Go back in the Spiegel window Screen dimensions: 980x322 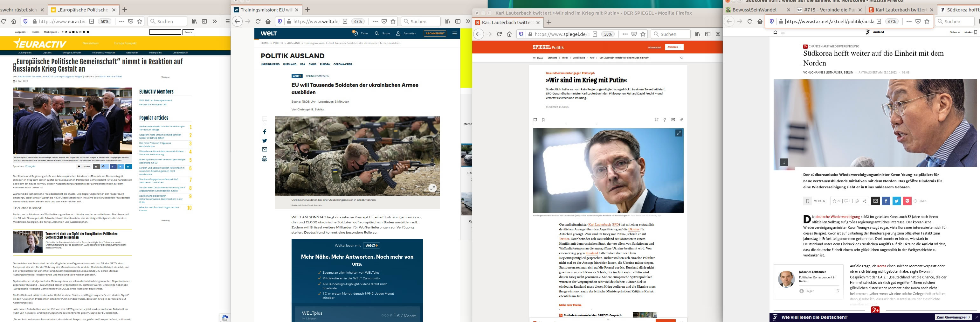(x=478, y=34)
